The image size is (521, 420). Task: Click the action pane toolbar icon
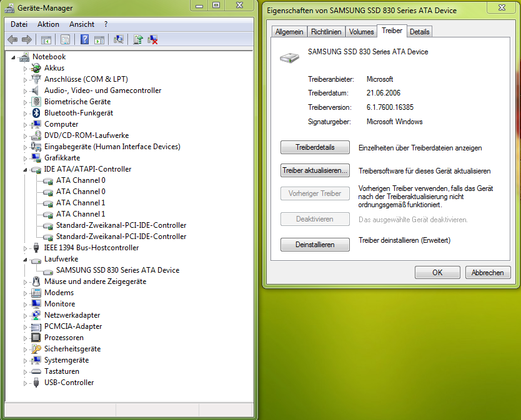tap(99, 40)
